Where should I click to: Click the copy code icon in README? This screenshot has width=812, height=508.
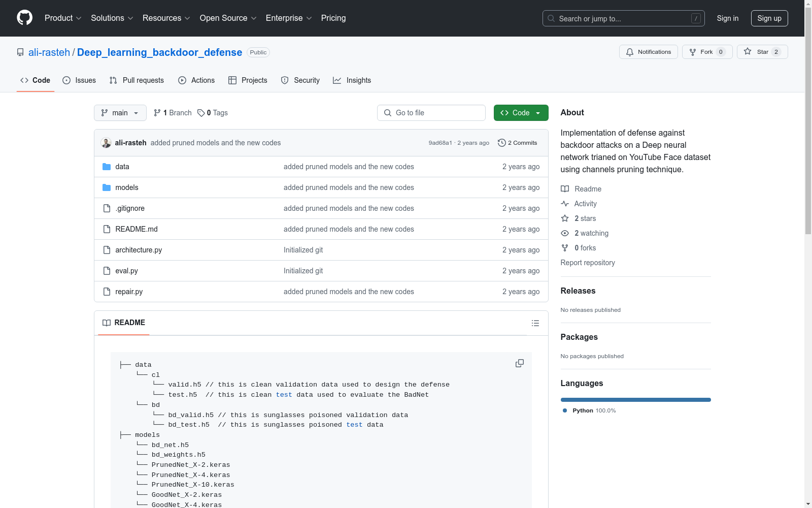pyautogui.click(x=520, y=363)
